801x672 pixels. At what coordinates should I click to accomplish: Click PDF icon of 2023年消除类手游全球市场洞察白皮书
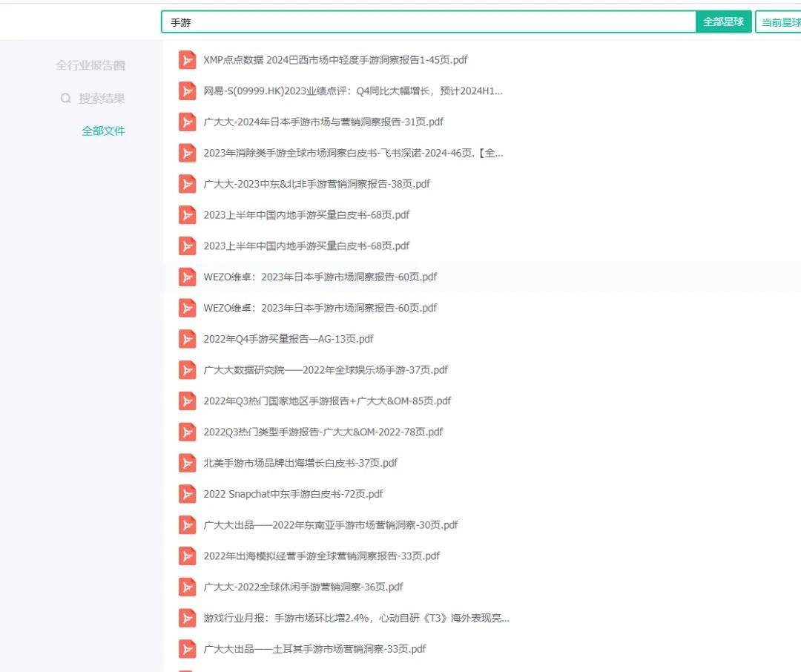[187, 154]
